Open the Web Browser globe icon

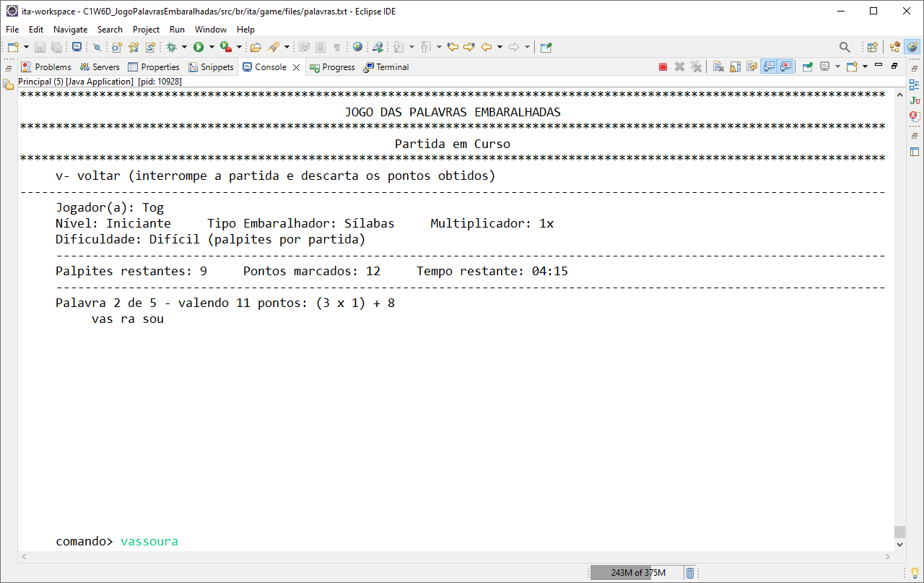click(358, 47)
